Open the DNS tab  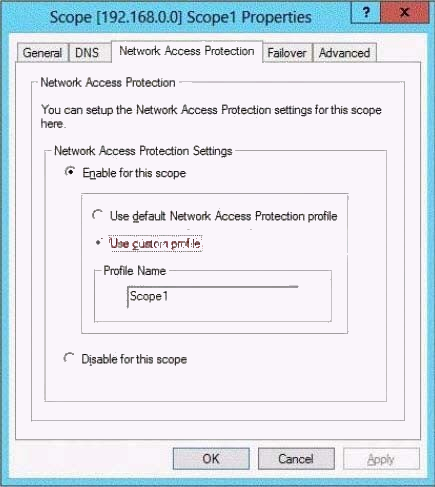coord(87,53)
